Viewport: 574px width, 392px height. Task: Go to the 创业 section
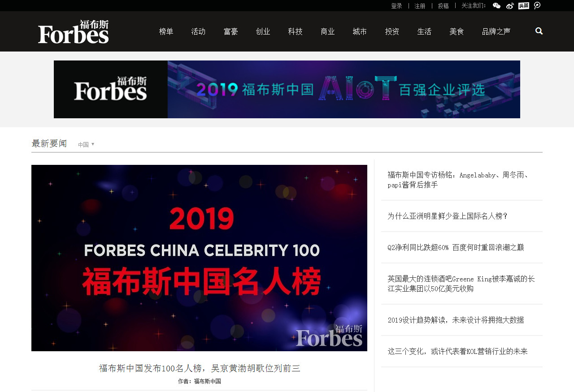(x=263, y=31)
